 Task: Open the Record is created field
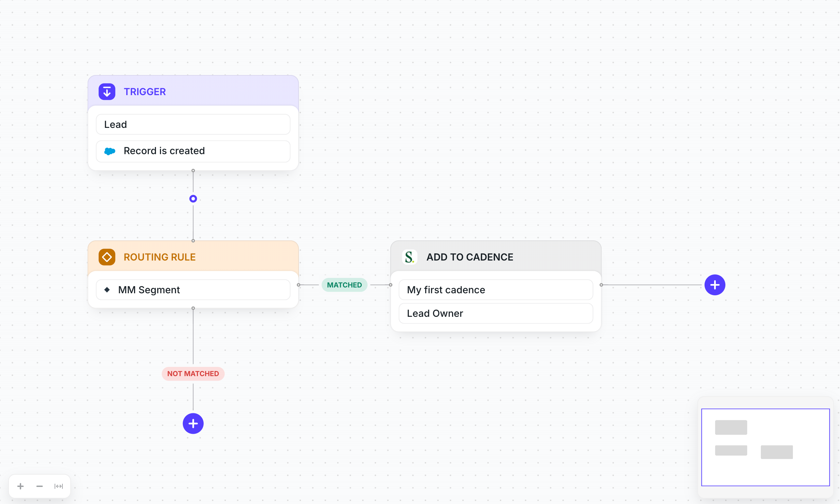coord(193,151)
